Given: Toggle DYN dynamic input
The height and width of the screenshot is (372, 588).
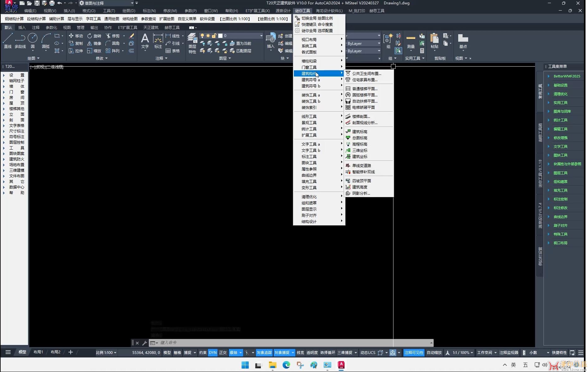Looking at the screenshot, I should (213, 352).
